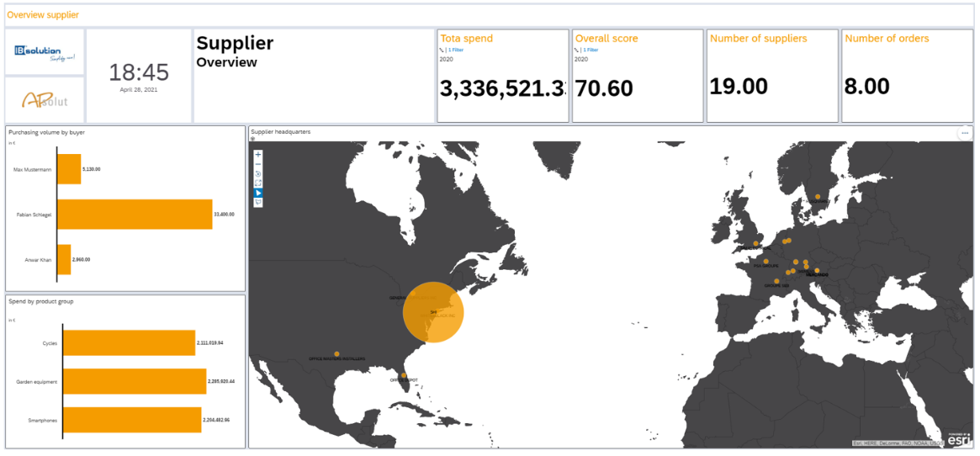980x456 pixels.
Task: Click the IBsolution logo image
Action: [45, 51]
